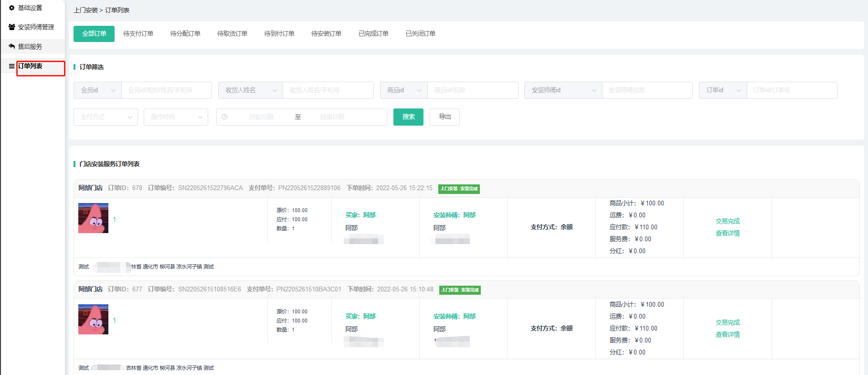Click the users icon beside 安装师傅管理

pos(11,27)
